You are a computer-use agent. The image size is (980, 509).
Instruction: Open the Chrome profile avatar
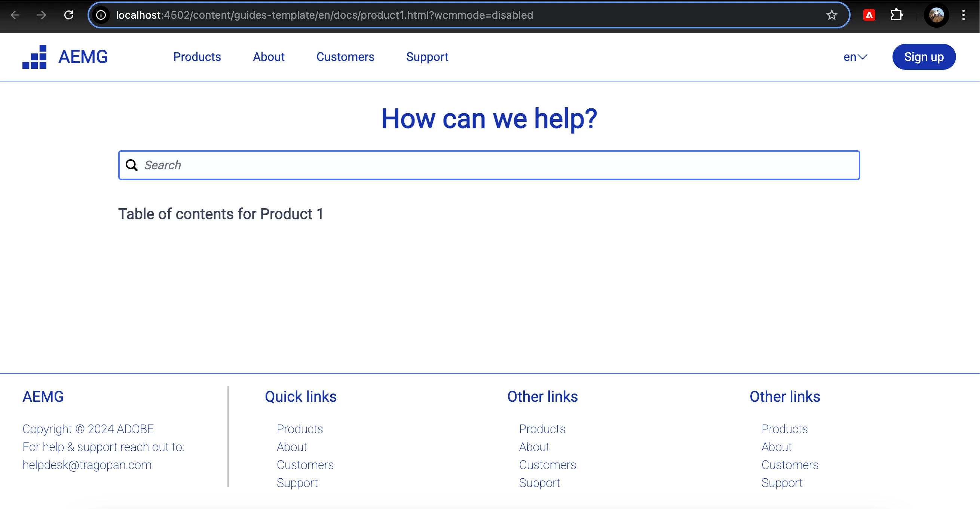click(936, 15)
